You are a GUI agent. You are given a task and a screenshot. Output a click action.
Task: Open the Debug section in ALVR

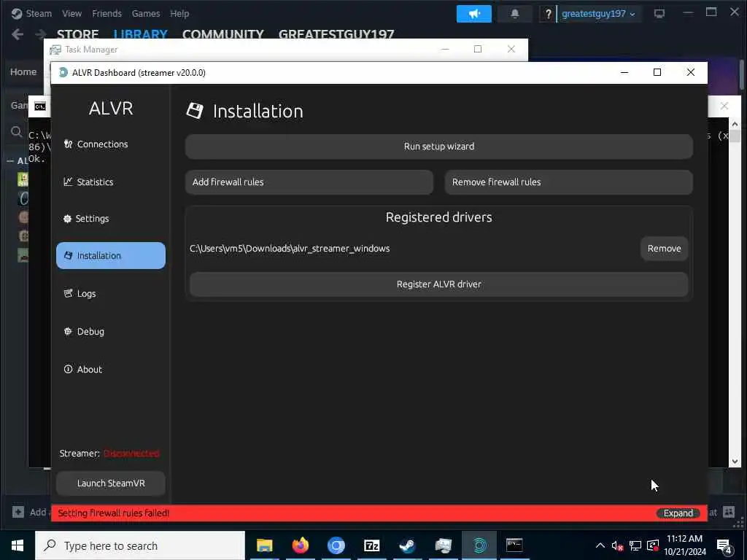coord(111,332)
